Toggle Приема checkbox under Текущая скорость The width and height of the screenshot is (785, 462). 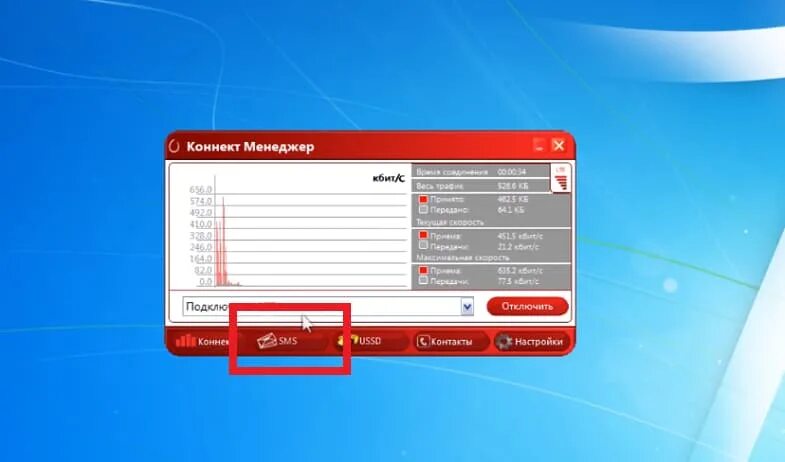pos(423,235)
